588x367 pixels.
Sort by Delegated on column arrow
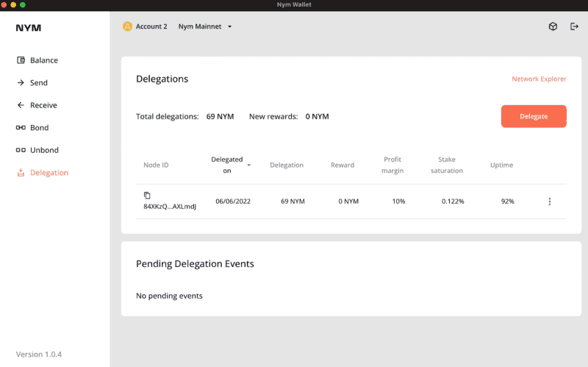pyautogui.click(x=249, y=165)
